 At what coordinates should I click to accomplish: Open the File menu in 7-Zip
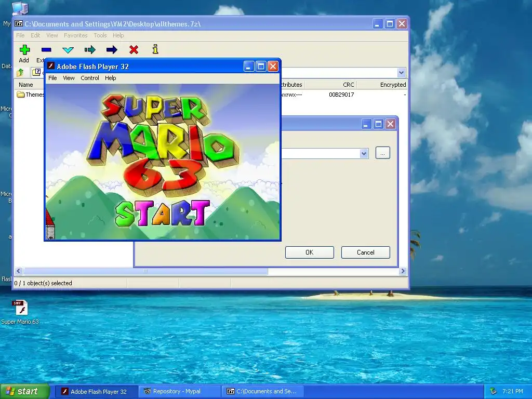(x=20, y=35)
